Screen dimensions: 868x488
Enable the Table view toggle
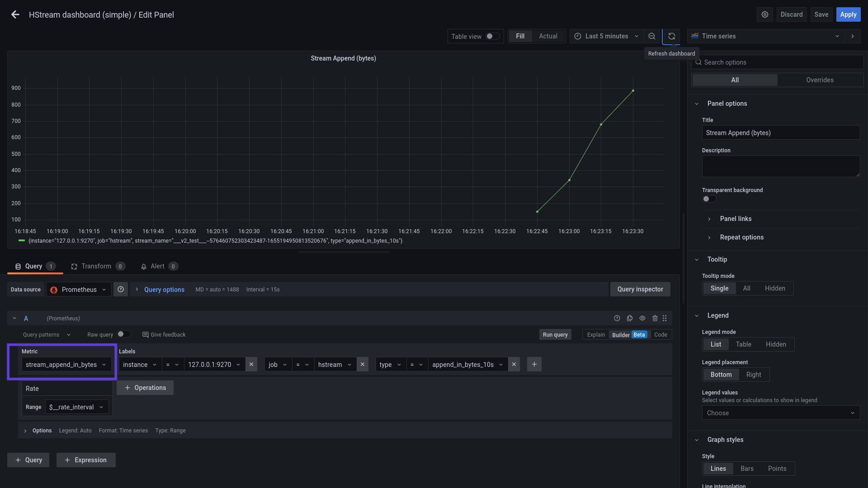point(489,36)
